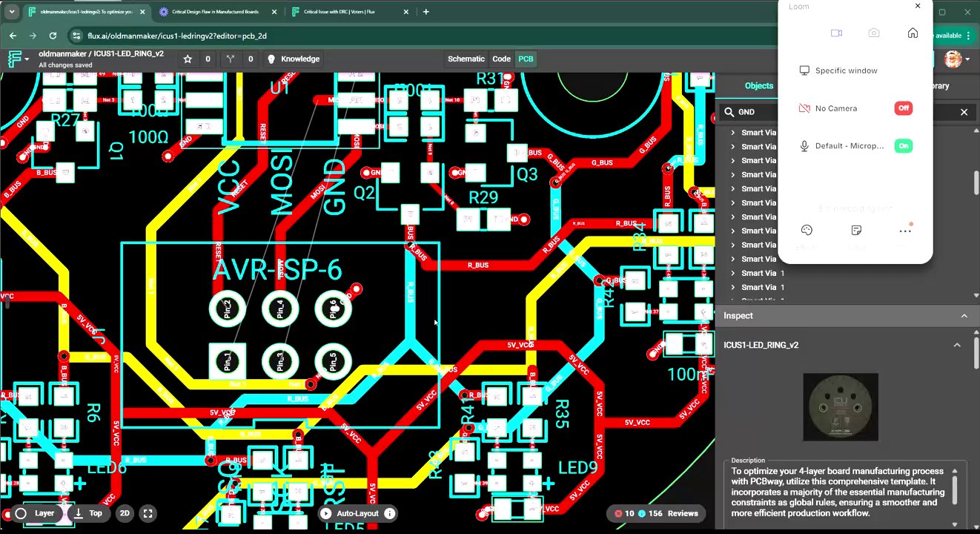Click the fork icon in header
The width and height of the screenshot is (980, 534).
pos(231,59)
